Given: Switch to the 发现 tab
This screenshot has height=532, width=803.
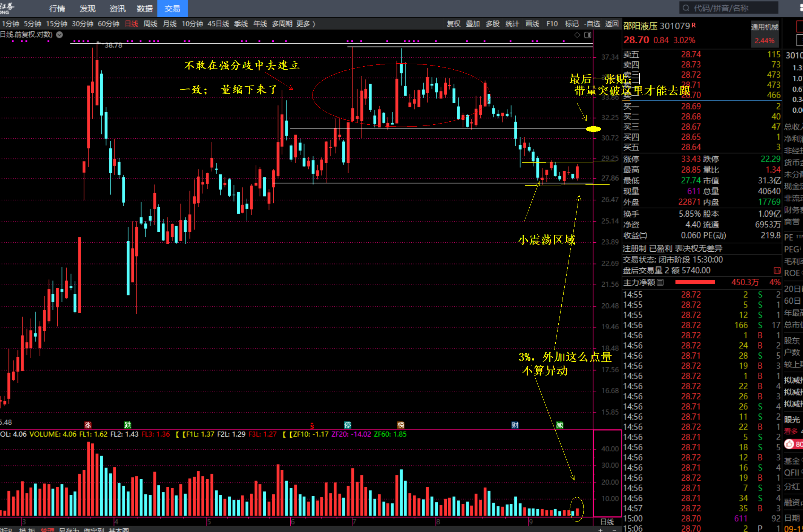Looking at the screenshot, I should 87,8.
